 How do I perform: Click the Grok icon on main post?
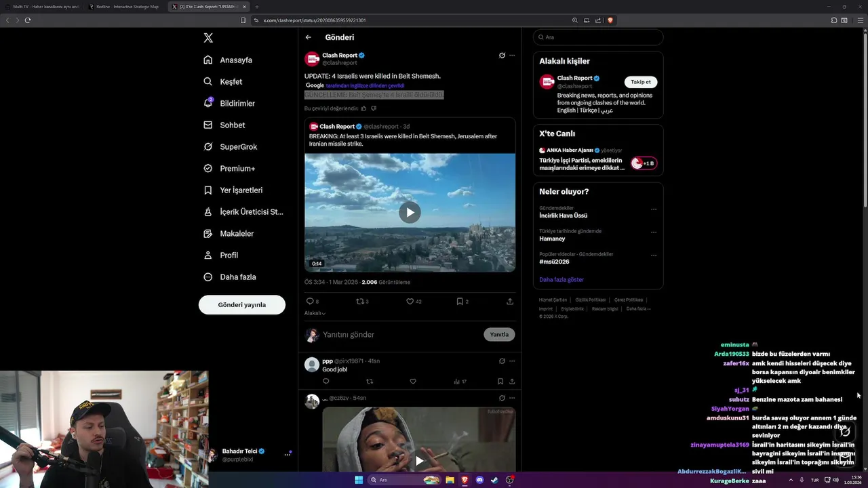coord(502,56)
